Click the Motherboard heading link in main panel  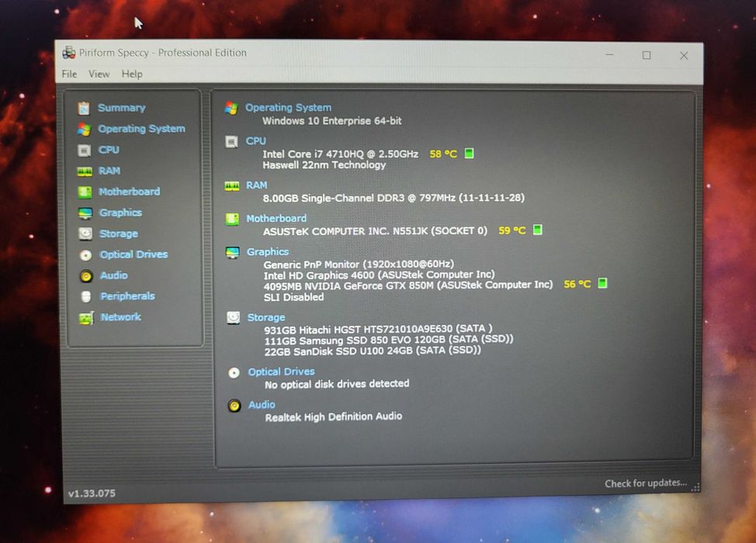click(x=276, y=219)
